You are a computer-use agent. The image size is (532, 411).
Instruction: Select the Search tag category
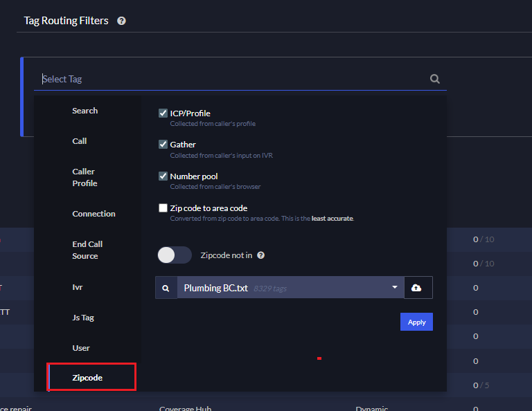click(85, 111)
